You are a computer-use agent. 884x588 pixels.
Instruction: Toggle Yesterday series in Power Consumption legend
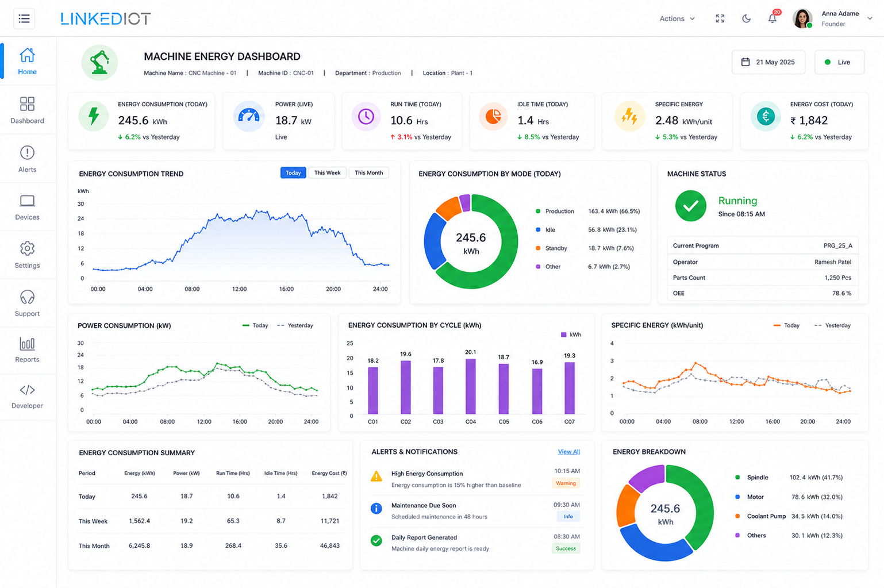coord(295,325)
